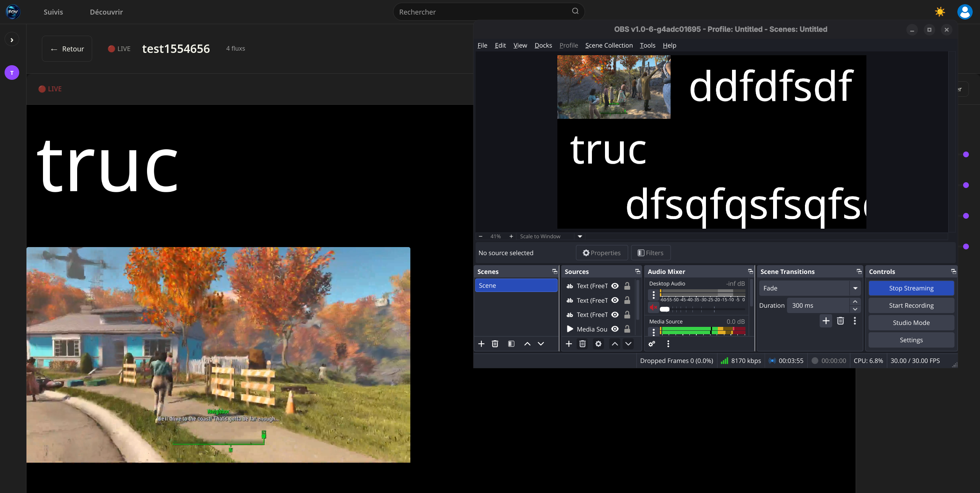This screenshot has height=493, width=980.
Task: Add a source with the Sources plus icon
Action: pyautogui.click(x=569, y=344)
